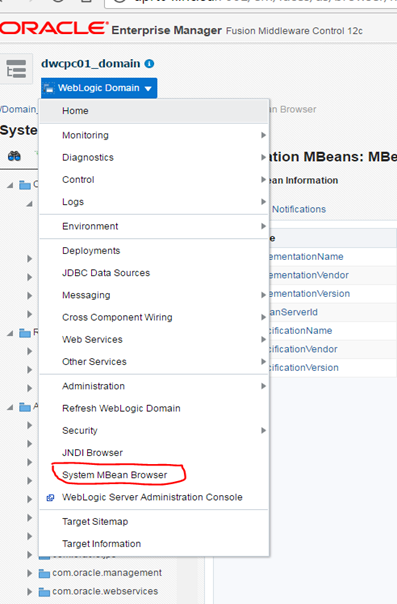The width and height of the screenshot is (397, 604).
Task: Open the WebLogic Domain dropdown menu
Action: [99, 88]
